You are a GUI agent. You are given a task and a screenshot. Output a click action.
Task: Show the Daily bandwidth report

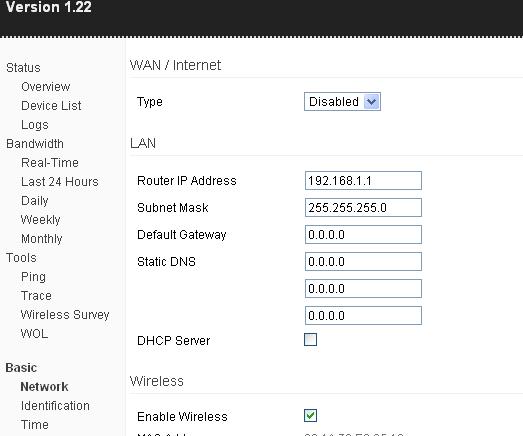click(x=35, y=201)
